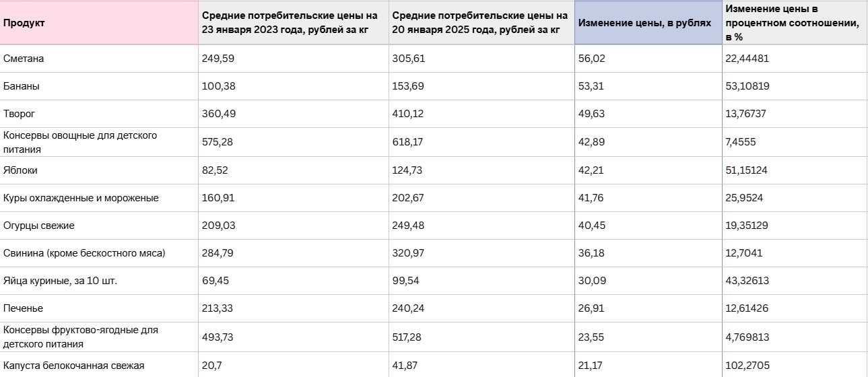Select 'Яйца куриные, за 10 шт.' cell
868x377 pixels.
point(61,281)
